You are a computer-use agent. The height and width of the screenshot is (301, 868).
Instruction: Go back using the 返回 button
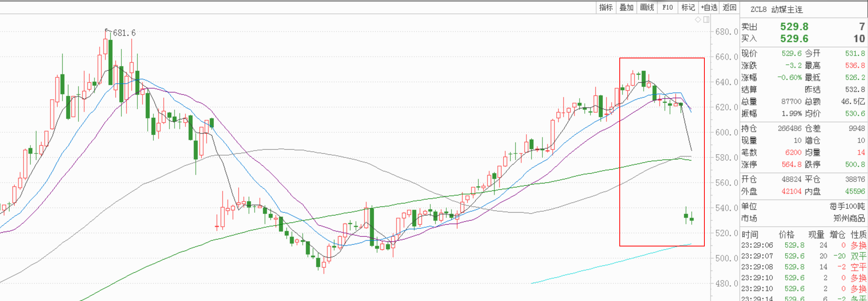(x=730, y=7)
